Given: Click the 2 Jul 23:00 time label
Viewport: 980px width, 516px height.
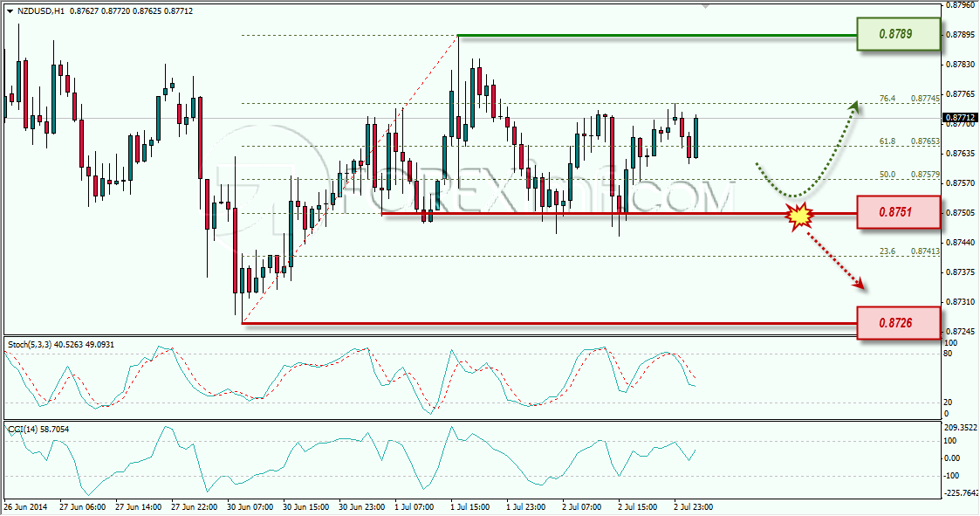Looking at the screenshot, I should point(693,506).
